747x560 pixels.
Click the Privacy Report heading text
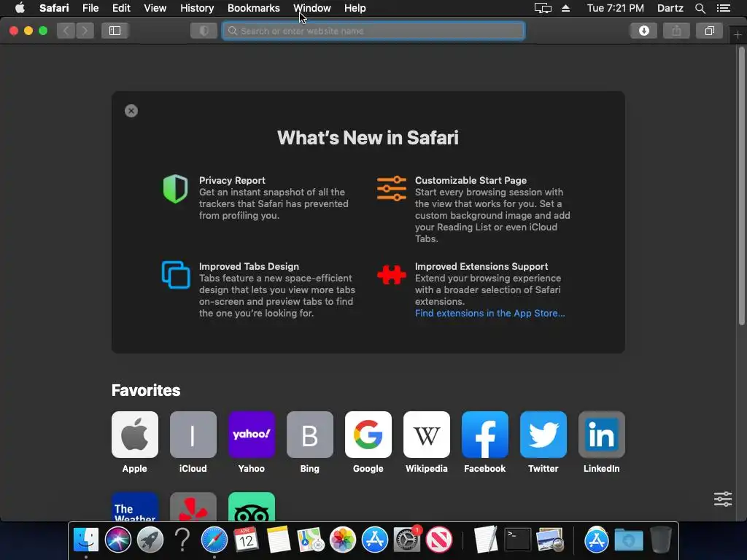pos(232,181)
